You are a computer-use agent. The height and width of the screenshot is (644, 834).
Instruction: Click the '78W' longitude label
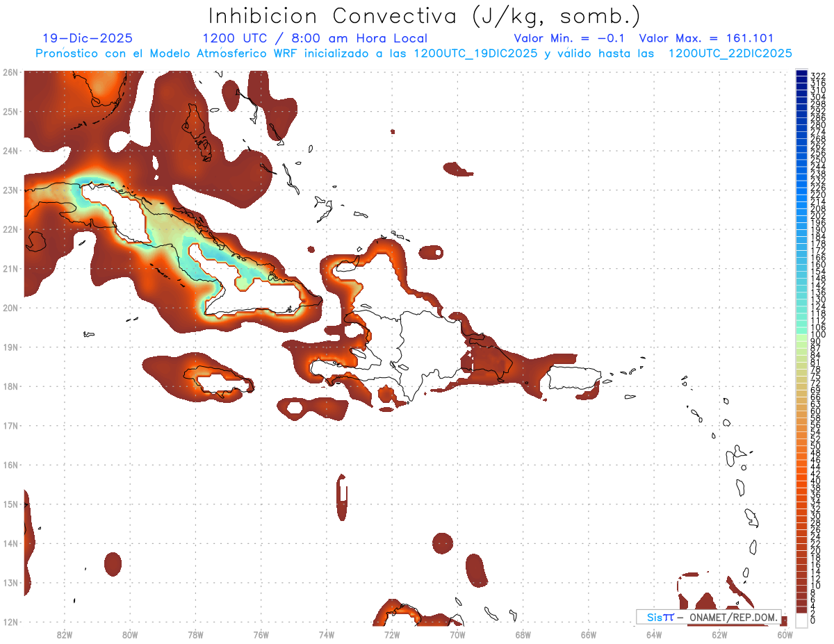[x=195, y=634]
